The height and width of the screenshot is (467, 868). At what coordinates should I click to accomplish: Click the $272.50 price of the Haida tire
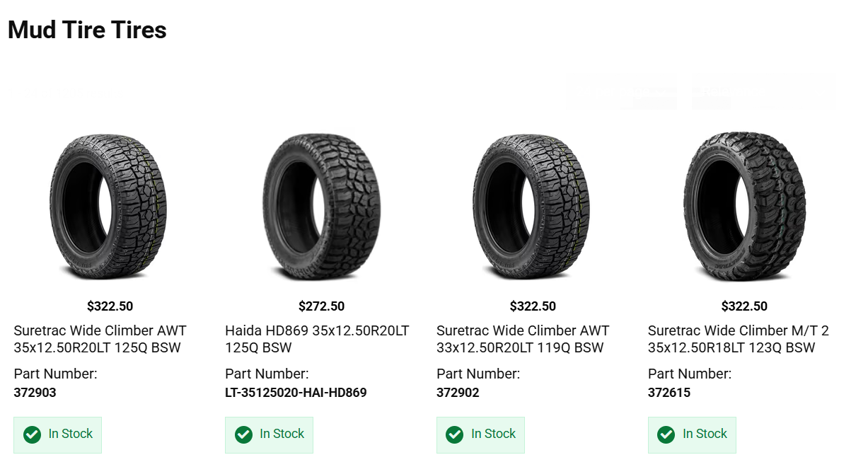pos(321,306)
